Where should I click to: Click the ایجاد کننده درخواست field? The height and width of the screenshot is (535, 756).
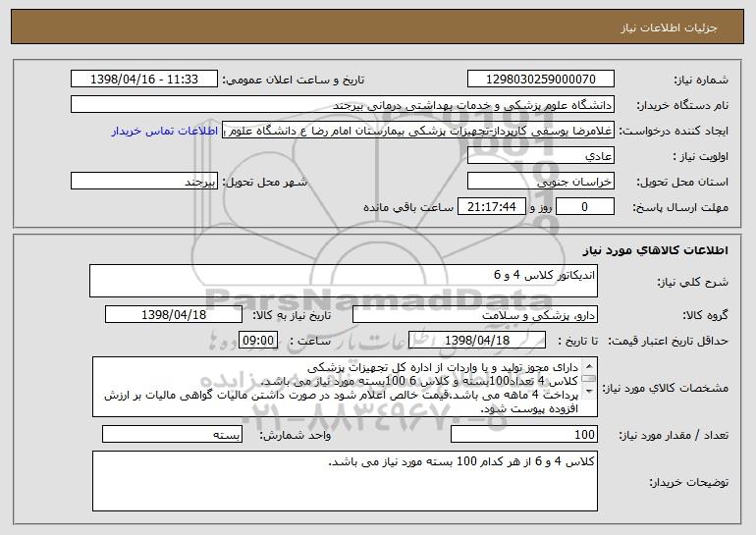418,131
